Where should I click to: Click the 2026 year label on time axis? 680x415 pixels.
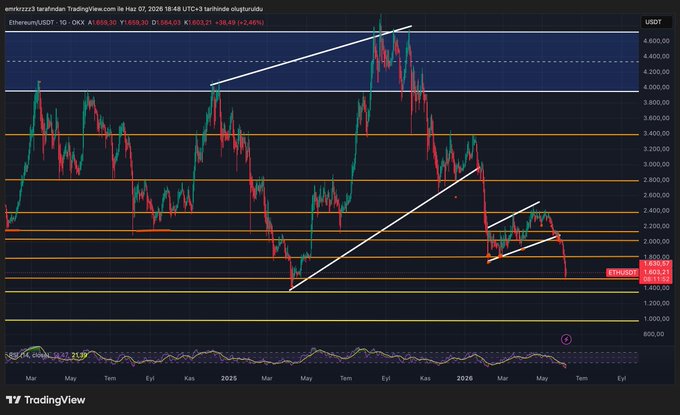pos(464,378)
